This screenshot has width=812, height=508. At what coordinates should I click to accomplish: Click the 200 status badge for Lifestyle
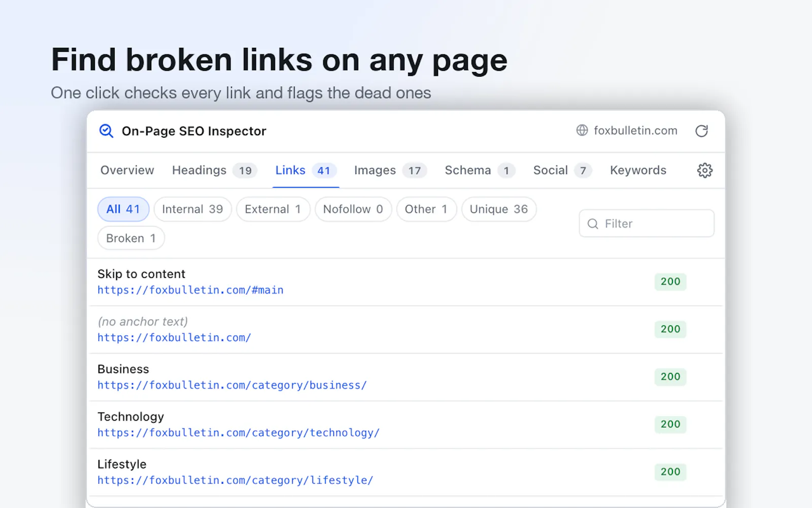(670, 472)
